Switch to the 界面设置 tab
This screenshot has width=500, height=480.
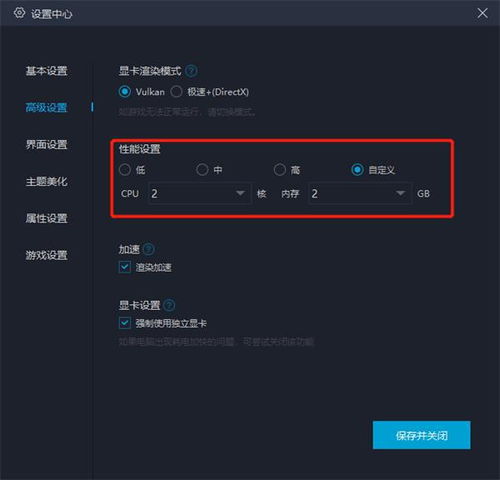(x=47, y=145)
